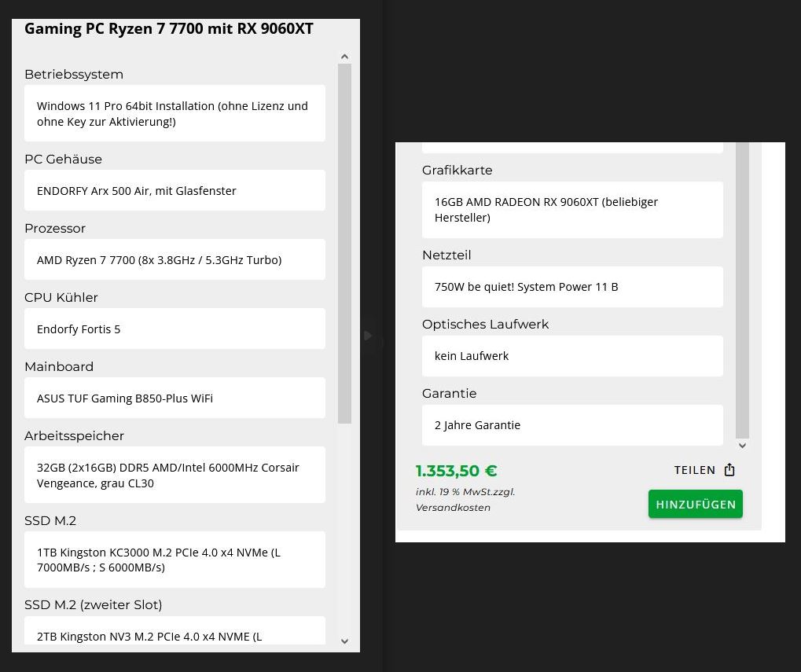Click scroll-down arrow in right configuration panel
The width and height of the screenshot is (801, 672).
tap(742, 446)
